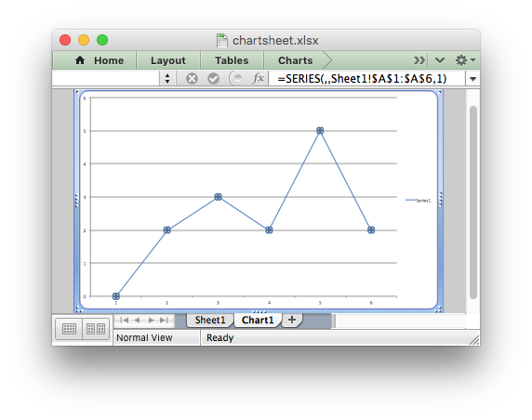
Task: Jump to last sheet navigation arrow
Action: [164, 320]
